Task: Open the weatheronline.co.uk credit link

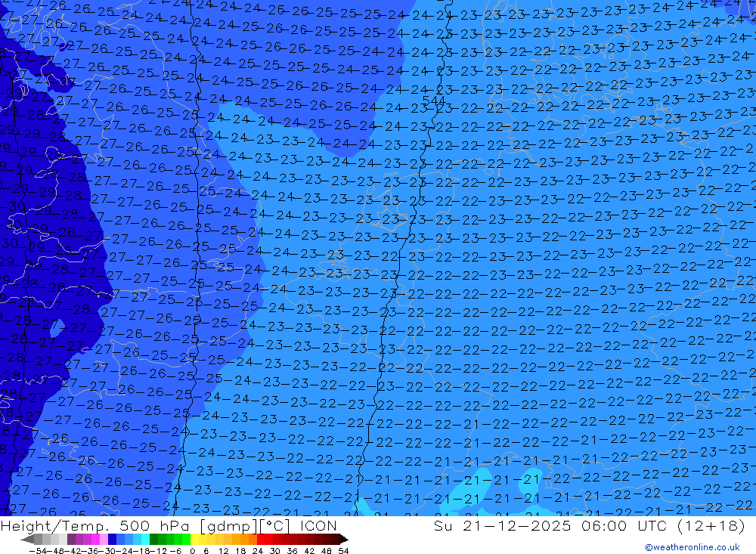Action: [692, 547]
